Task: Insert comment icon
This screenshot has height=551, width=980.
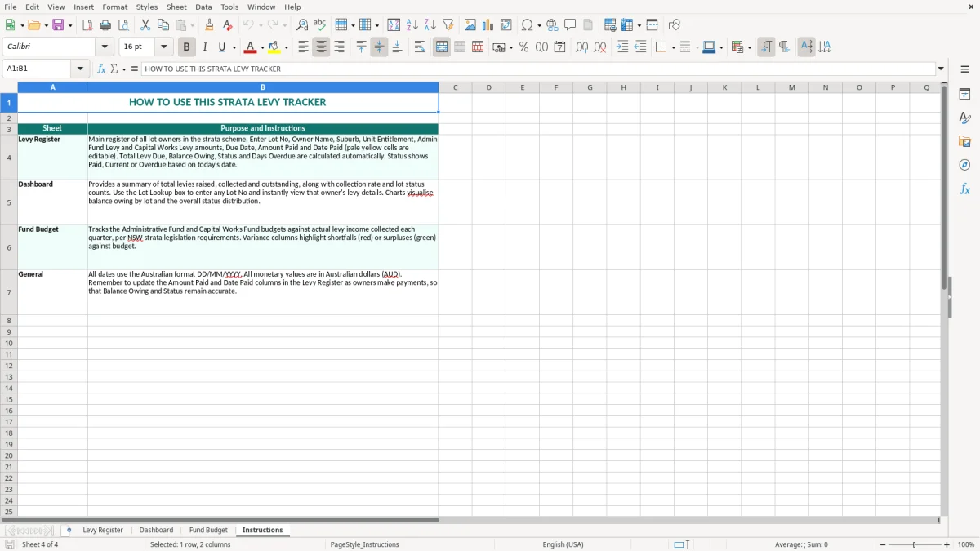Action: (570, 25)
